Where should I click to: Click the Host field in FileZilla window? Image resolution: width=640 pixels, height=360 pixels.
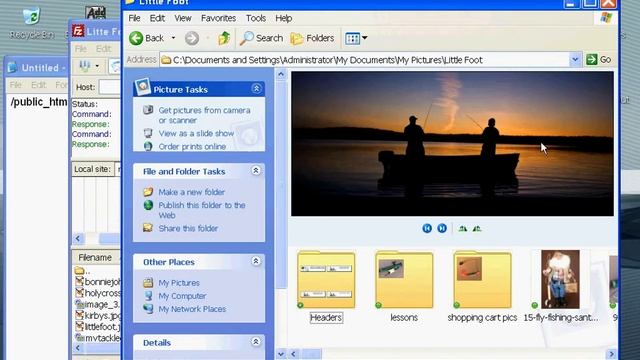[x=109, y=87]
